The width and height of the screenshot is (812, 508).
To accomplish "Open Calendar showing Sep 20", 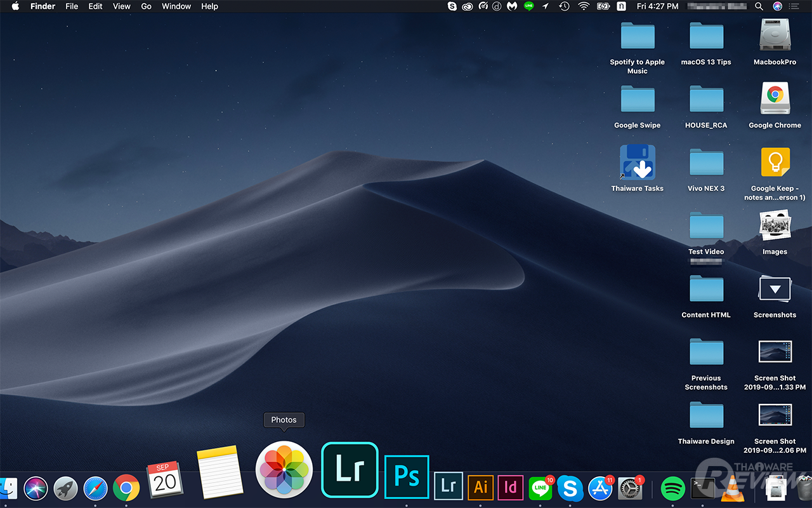I will [x=164, y=480].
